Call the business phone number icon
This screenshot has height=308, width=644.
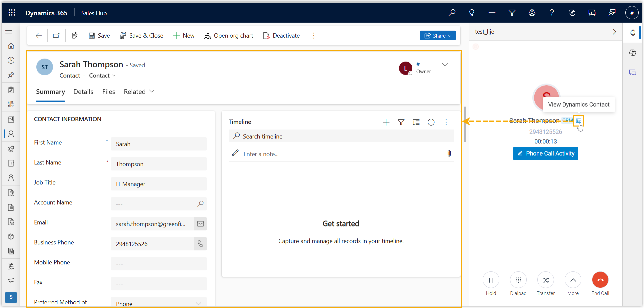click(x=200, y=244)
